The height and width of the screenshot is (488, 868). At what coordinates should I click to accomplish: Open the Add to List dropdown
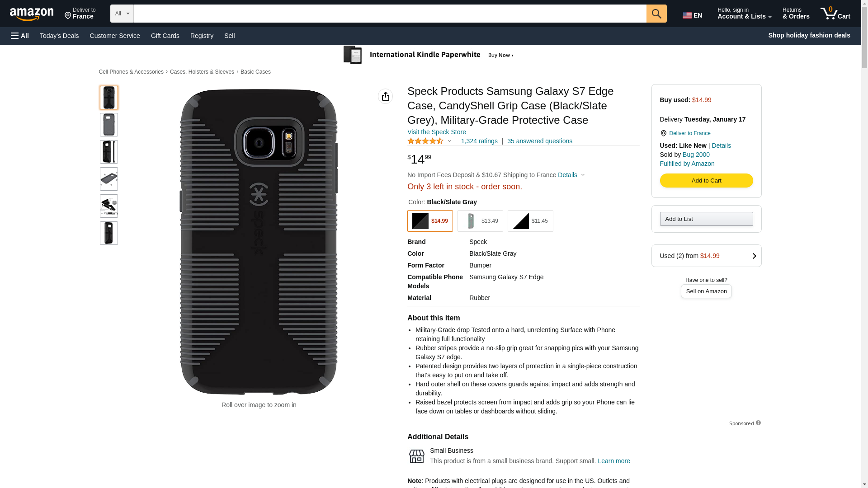[x=706, y=219]
